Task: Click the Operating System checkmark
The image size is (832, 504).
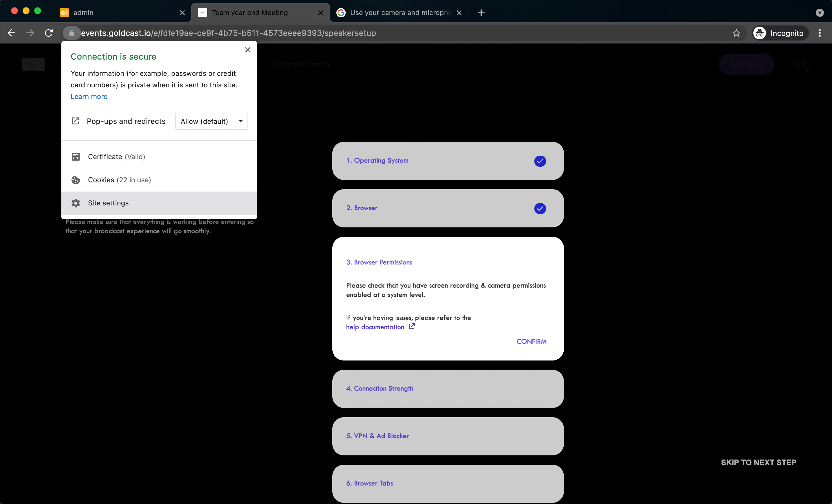Action: point(540,161)
